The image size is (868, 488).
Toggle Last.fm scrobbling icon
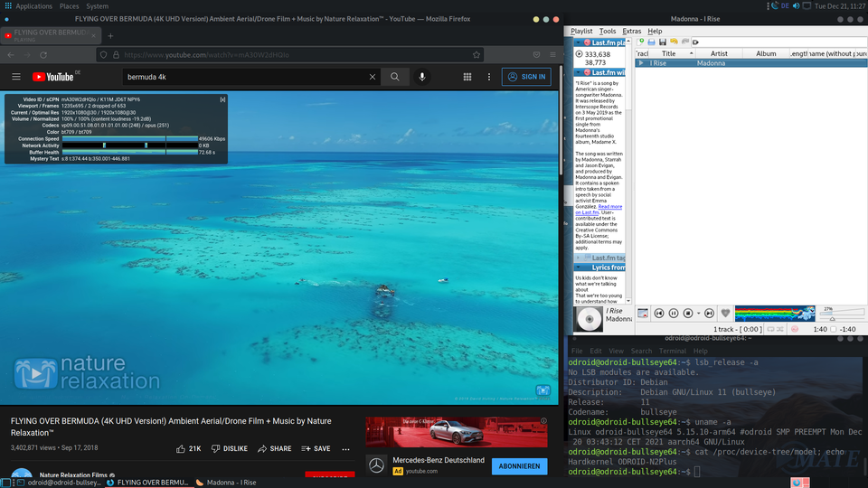pyautogui.click(x=795, y=329)
